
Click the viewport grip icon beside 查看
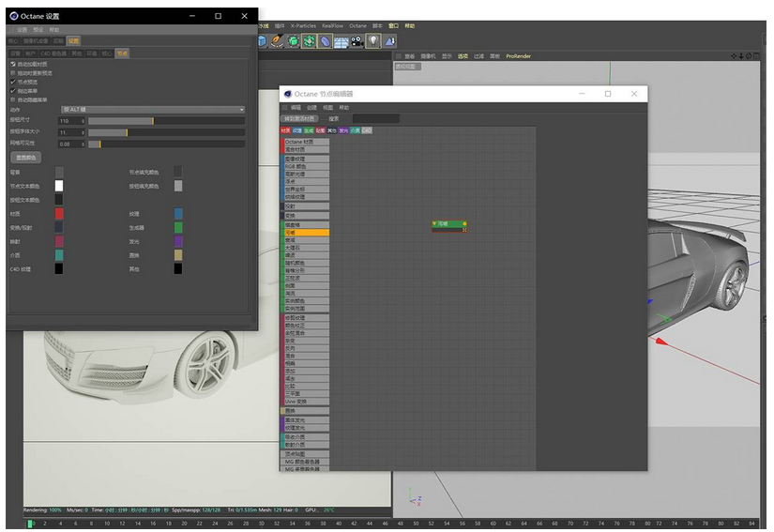coord(399,56)
